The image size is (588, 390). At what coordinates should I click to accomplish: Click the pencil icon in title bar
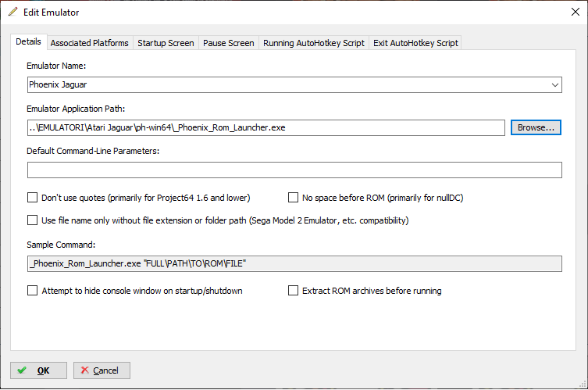point(12,12)
